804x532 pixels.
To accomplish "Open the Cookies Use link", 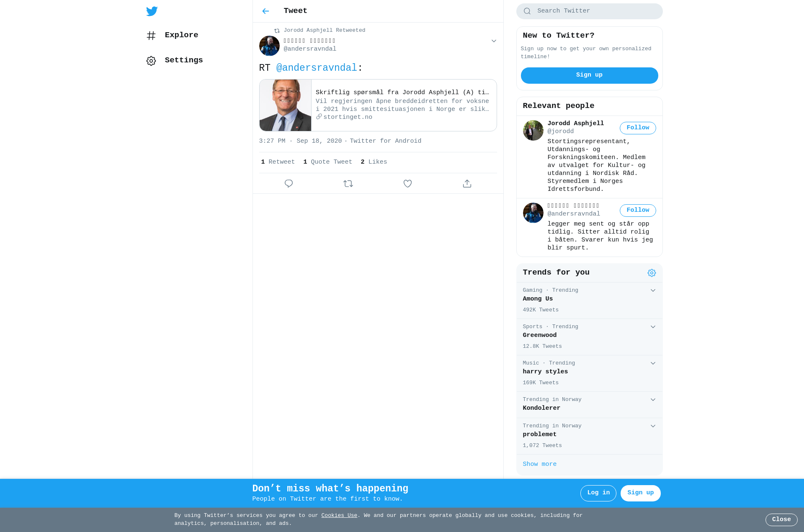I will pos(339,516).
